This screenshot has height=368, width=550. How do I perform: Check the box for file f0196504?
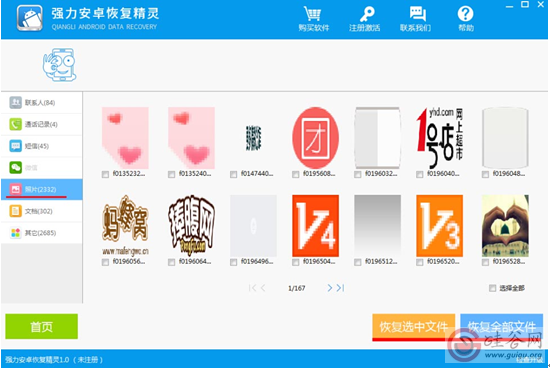[296, 262]
